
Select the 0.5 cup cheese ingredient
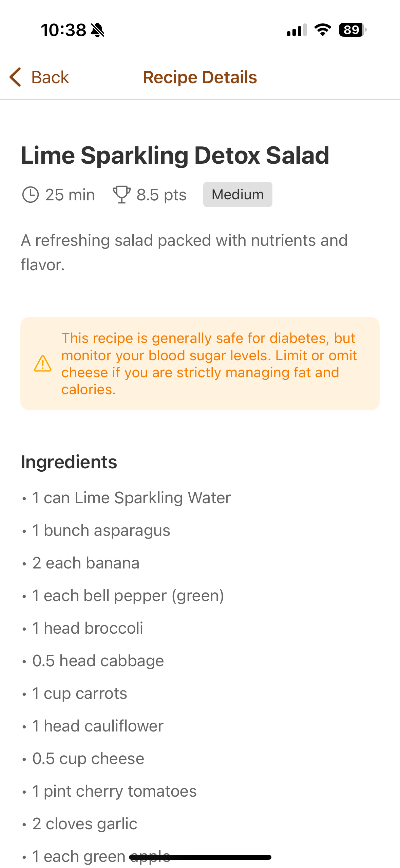(x=88, y=759)
